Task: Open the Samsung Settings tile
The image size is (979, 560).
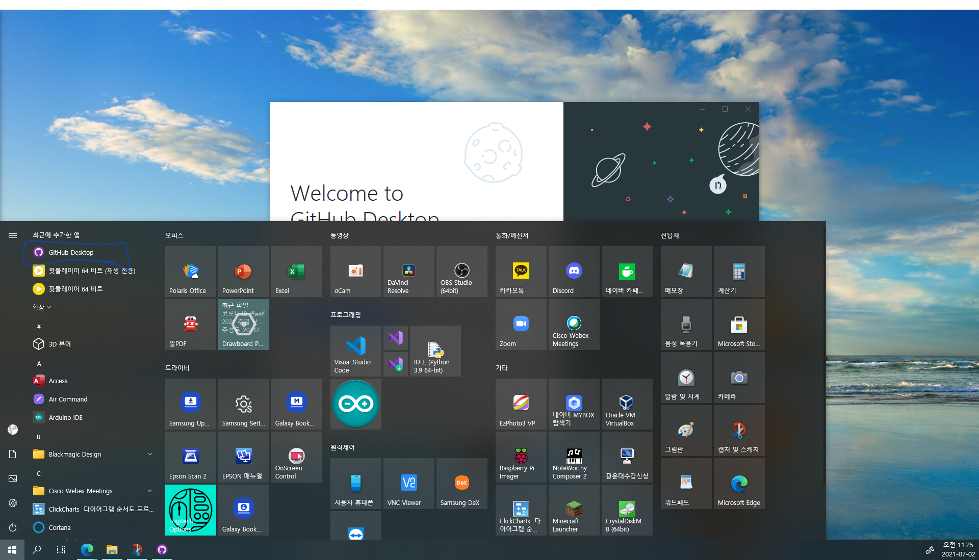Action: click(x=244, y=404)
